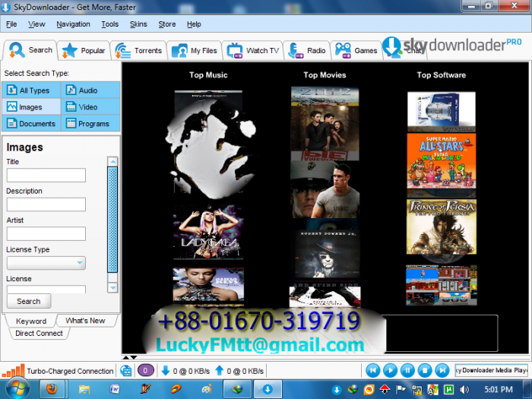The image size is (532, 399).
Task: Click the expand-panel down triangle below content
Action: [x=134, y=357]
